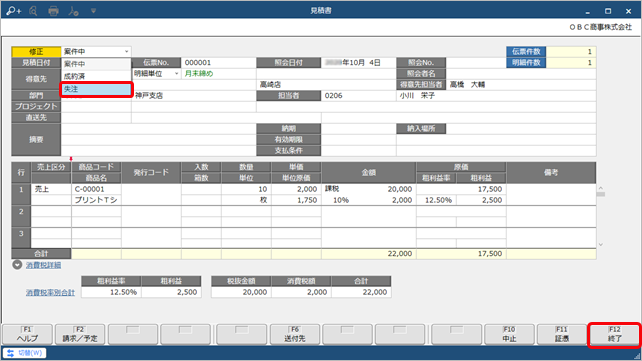This screenshot has height=361, width=642.
Task: Open the 案件中 status combo box arrow
Action: [x=127, y=52]
